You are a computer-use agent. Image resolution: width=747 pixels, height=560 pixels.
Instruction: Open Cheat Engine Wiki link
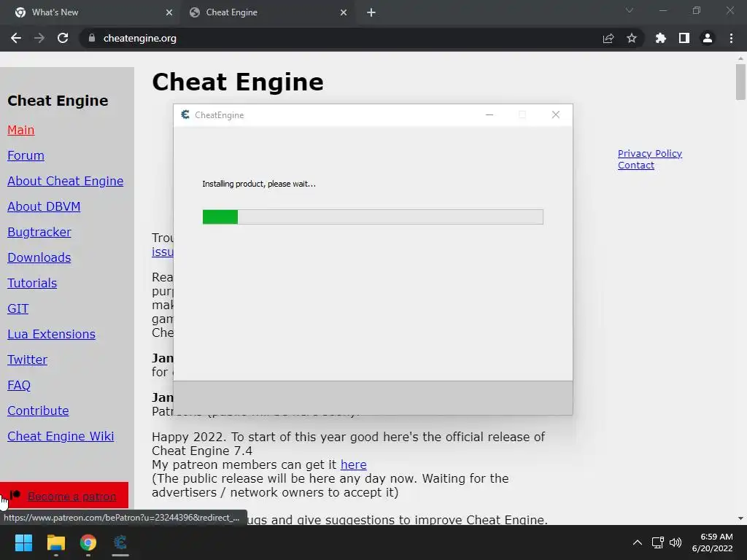61,436
